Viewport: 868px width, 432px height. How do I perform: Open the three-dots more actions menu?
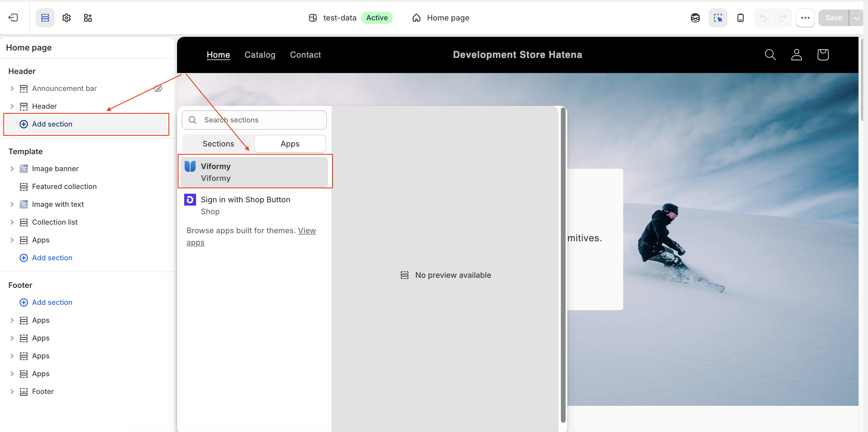(x=805, y=18)
